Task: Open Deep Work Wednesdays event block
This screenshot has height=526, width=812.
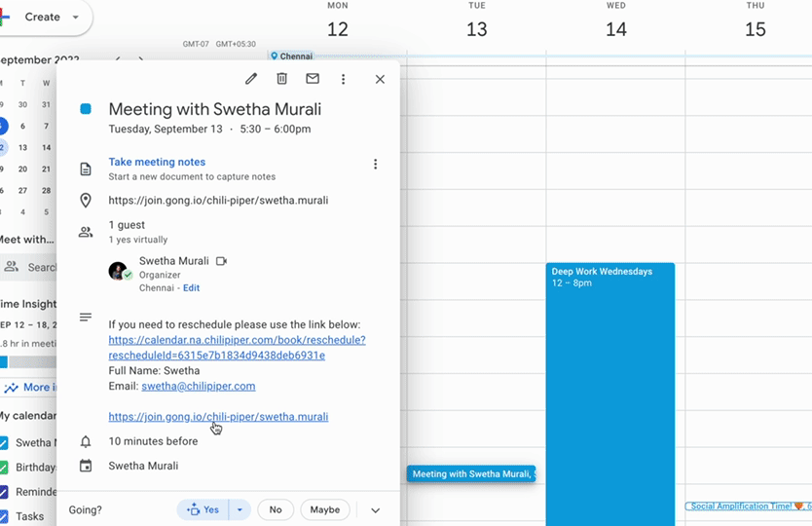Action: tap(610, 394)
